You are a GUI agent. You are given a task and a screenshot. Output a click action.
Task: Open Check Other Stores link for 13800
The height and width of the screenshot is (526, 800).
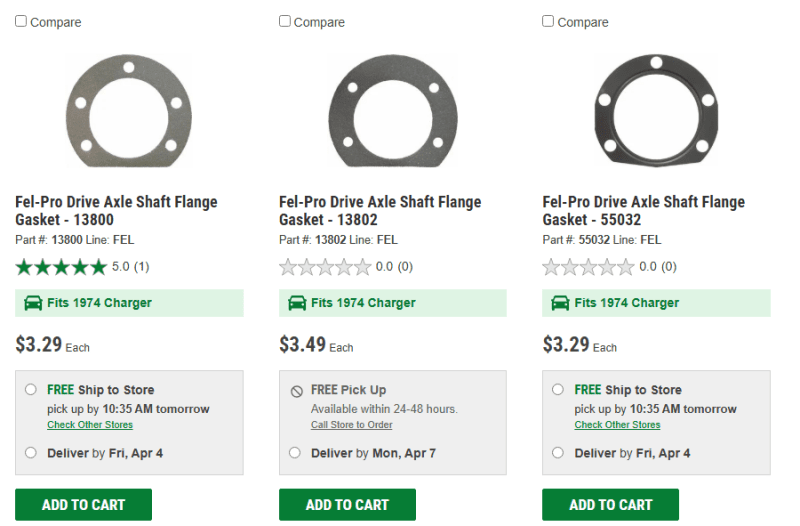90,425
